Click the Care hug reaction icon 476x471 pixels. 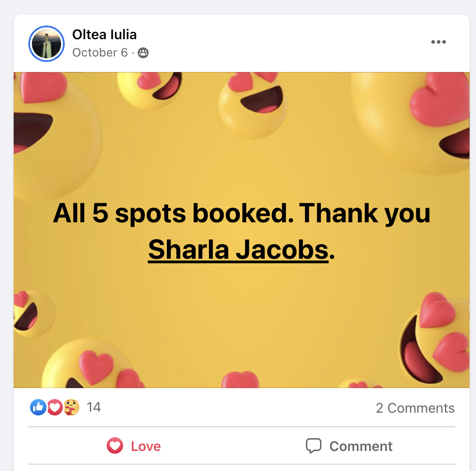(71, 407)
